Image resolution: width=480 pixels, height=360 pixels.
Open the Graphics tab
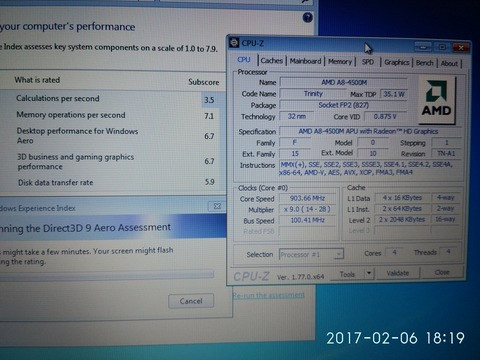click(x=397, y=62)
